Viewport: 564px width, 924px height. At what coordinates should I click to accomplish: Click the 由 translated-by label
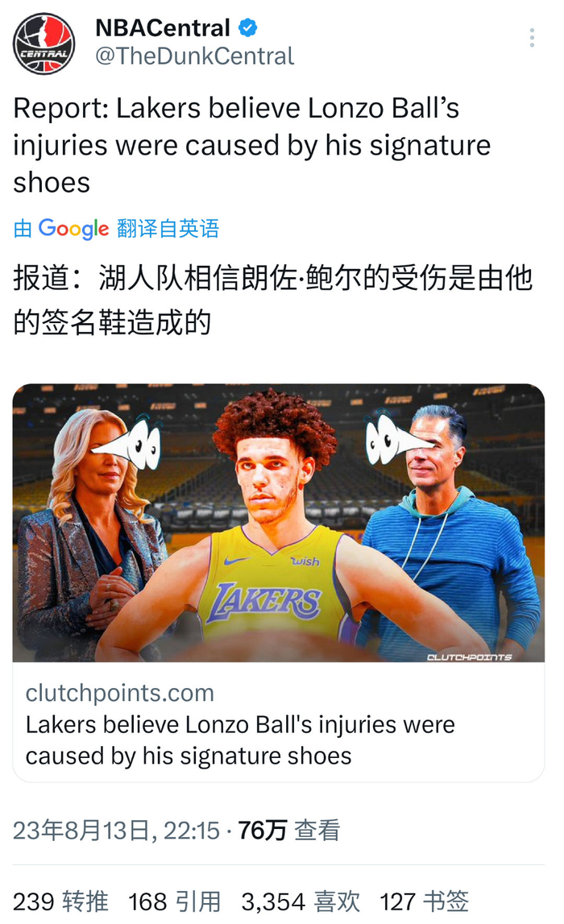(23, 229)
